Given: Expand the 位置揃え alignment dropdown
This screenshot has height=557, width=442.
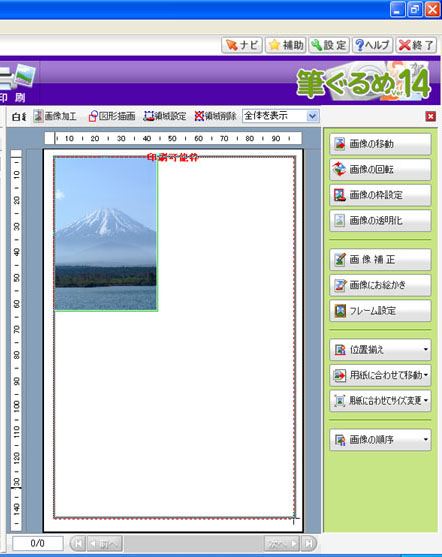Looking at the screenshot, I should click(x=380, y=350).
